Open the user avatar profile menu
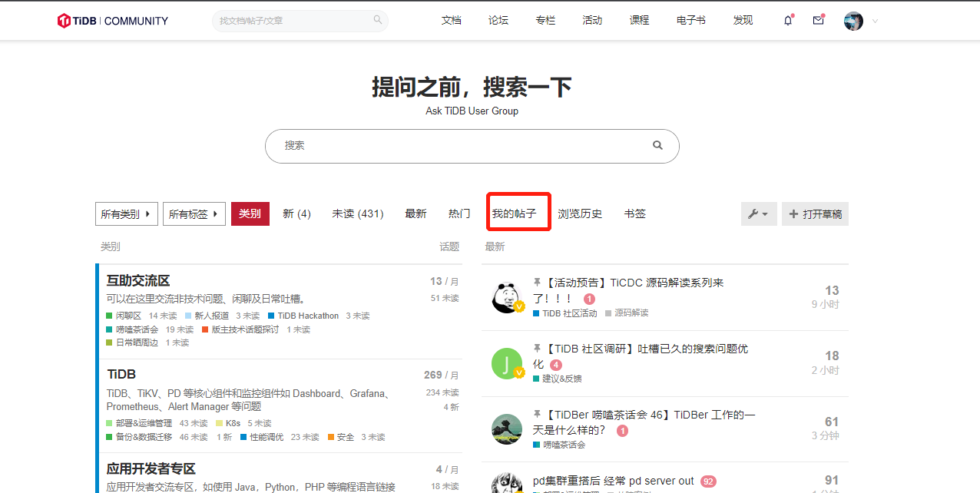The height and width of the screenshot is (493, 980). pyautogui.click(x=853, y=21)
